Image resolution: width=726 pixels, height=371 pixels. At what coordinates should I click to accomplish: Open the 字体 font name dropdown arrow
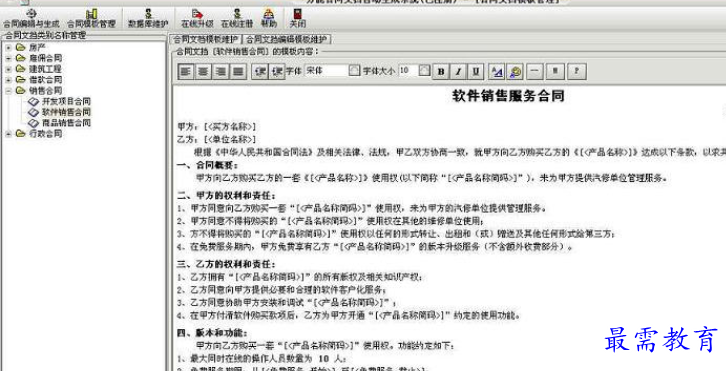[354, 70]
